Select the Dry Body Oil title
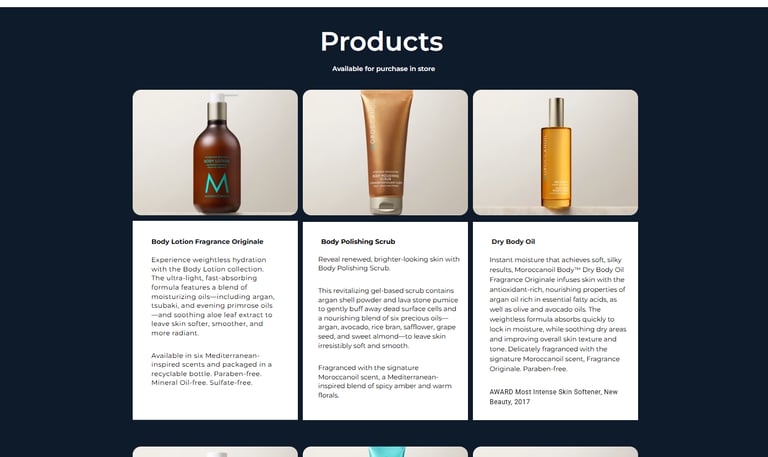Image resolution: width=768 pixels, height=457 pixels. 513,241
